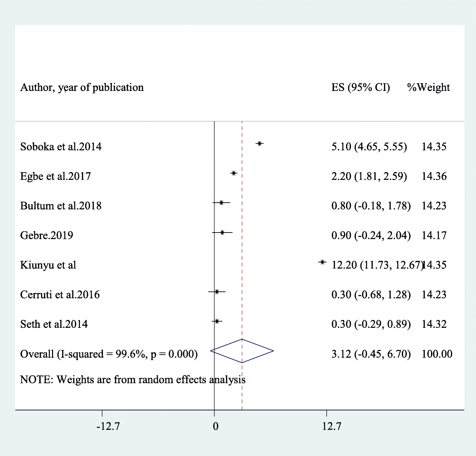
Task: Select the 'Bultum et al.2018' study label
Action: 61,206
